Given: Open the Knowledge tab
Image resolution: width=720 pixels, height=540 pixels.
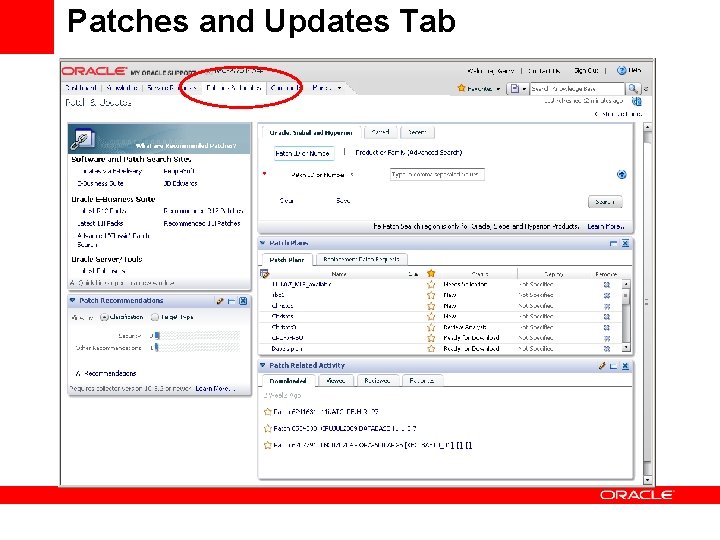Looking at the screenshot, I should click(122, 87).
